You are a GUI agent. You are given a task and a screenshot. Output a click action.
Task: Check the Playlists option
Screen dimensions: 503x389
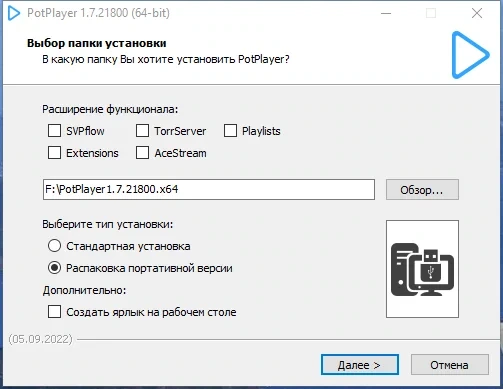pos(230,131)
